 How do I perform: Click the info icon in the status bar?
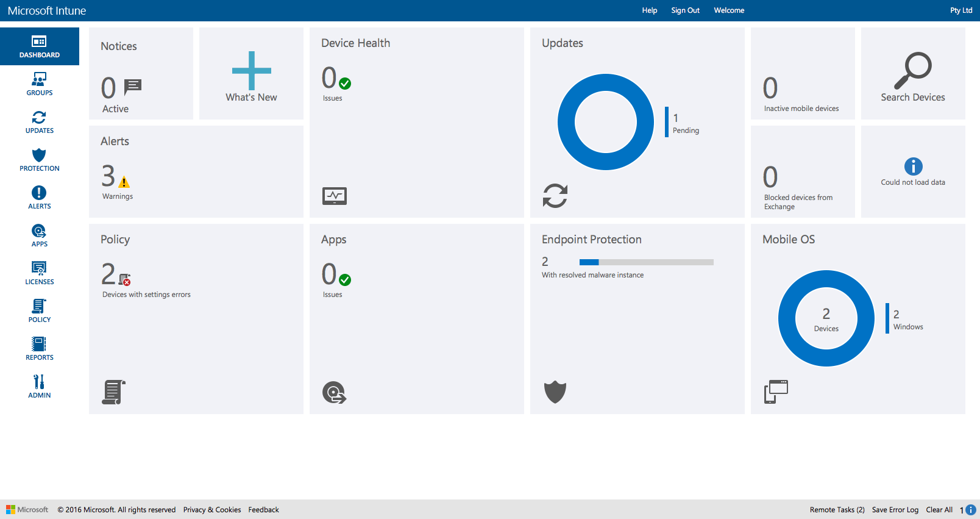[x=971, y=510]
